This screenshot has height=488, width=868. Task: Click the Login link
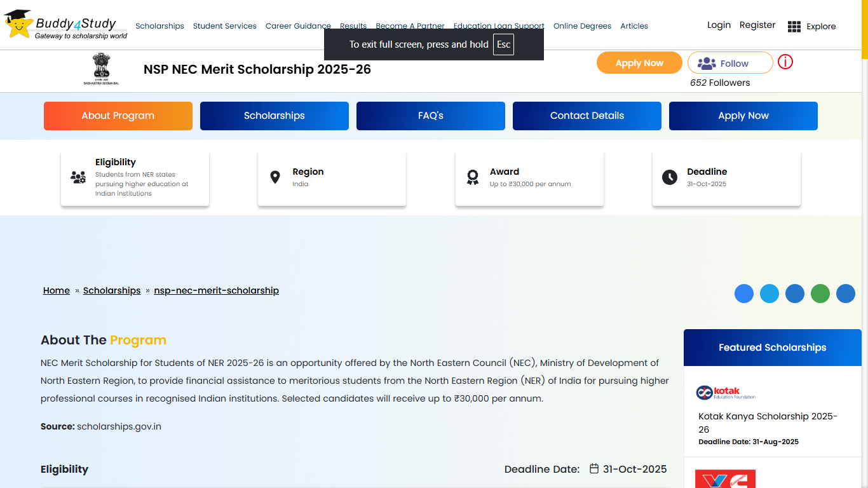[x=719, y=25]
